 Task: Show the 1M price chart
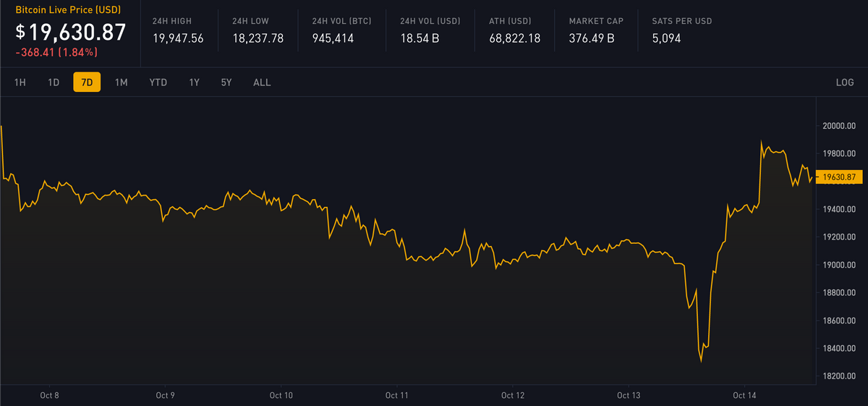(x=121, y=83)
